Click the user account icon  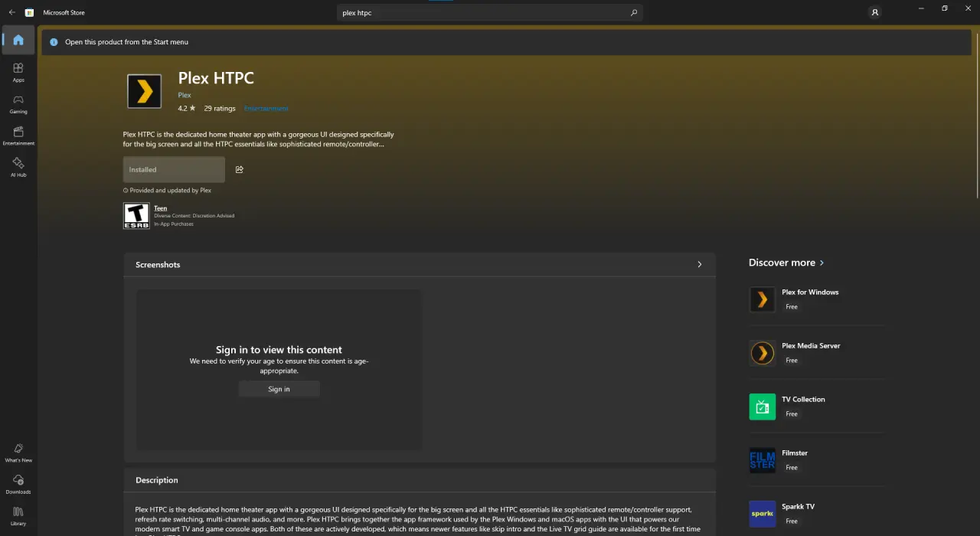[875, 12]
